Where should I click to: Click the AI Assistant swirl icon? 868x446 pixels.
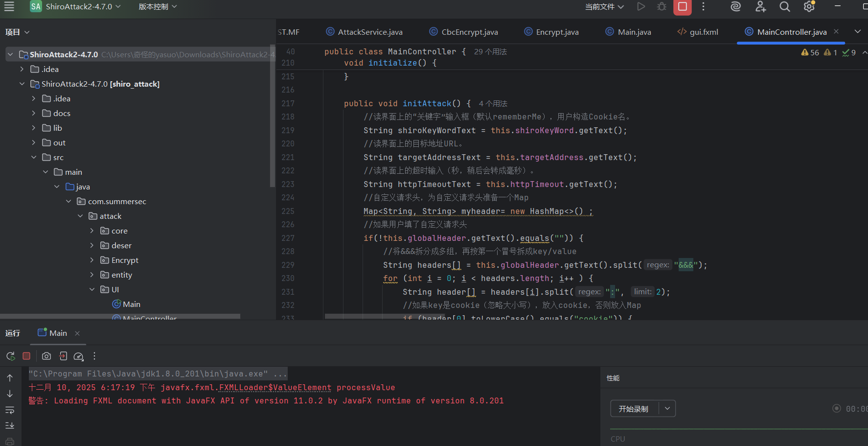(x=735, y=6)
